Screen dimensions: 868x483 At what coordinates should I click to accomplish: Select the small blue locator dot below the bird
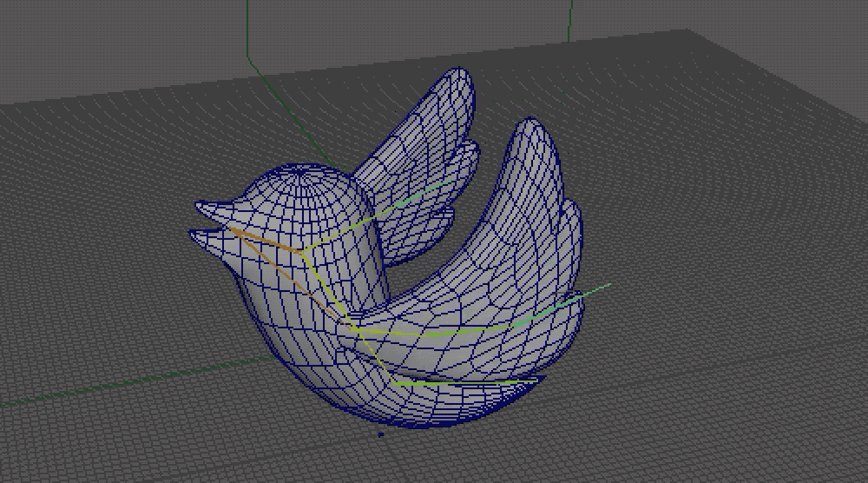click(380, 435)
